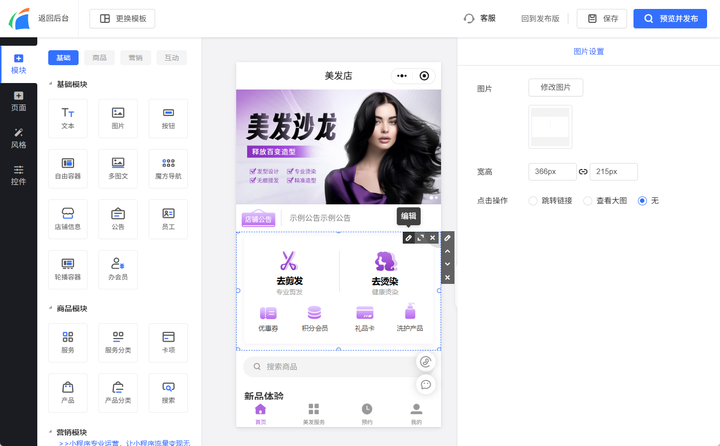Toggle the width-height link lock icon
This screenshot has height=446, width=720.
(583, 172)
